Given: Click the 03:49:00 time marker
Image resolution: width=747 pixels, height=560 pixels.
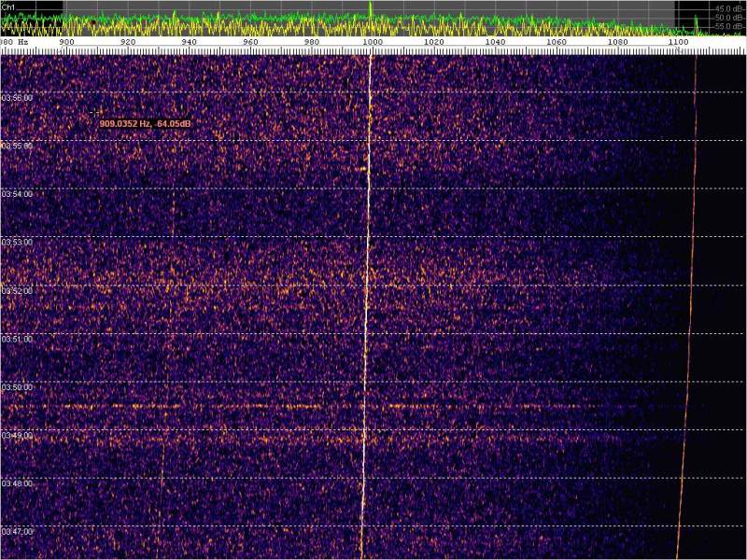Looking at the screenshot, I should tap(18, 435).
